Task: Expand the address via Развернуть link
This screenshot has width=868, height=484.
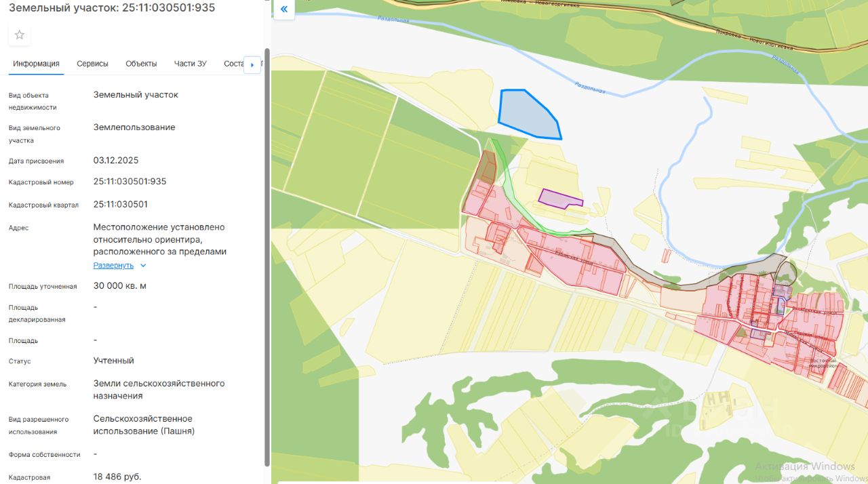Action: 113,266
